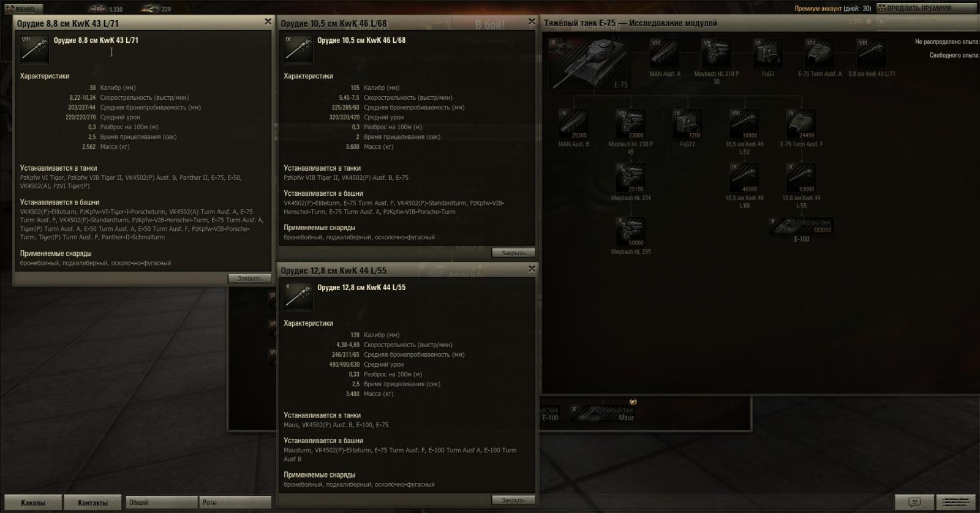Click Закрыть in the 8,8 cm KwK 43 window
The image size is (980, 513).
tap(249, 279)
